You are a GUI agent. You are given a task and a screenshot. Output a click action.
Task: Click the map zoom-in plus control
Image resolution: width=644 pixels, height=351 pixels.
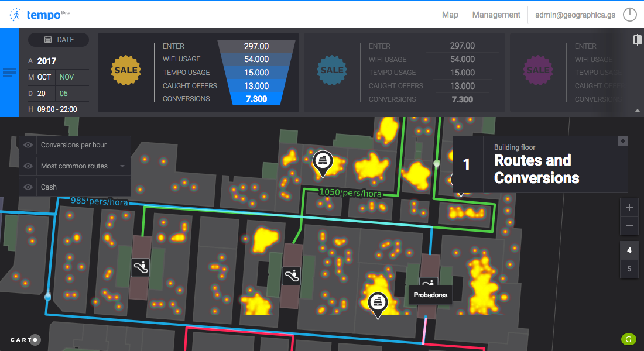coord(629,207)
